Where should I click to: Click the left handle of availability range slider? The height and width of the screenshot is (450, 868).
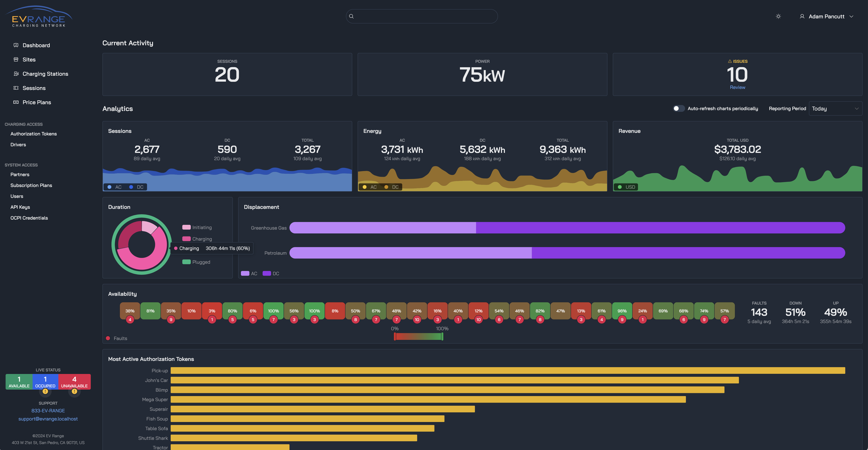pyautogui.click(x=395, y=336)
